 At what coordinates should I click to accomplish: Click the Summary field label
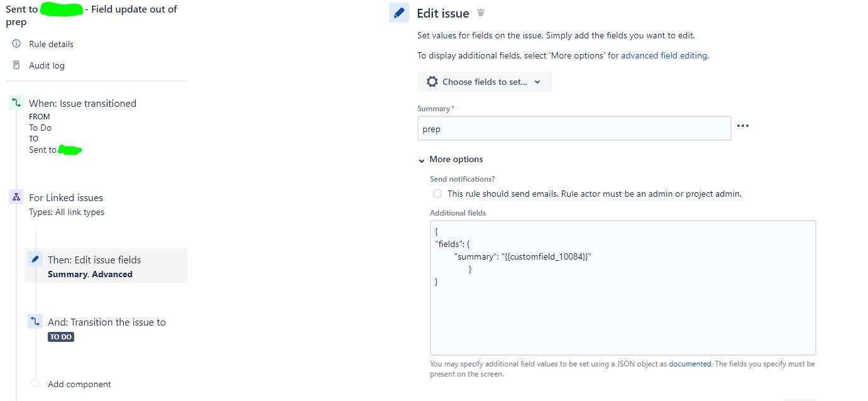tap(434, 109)
